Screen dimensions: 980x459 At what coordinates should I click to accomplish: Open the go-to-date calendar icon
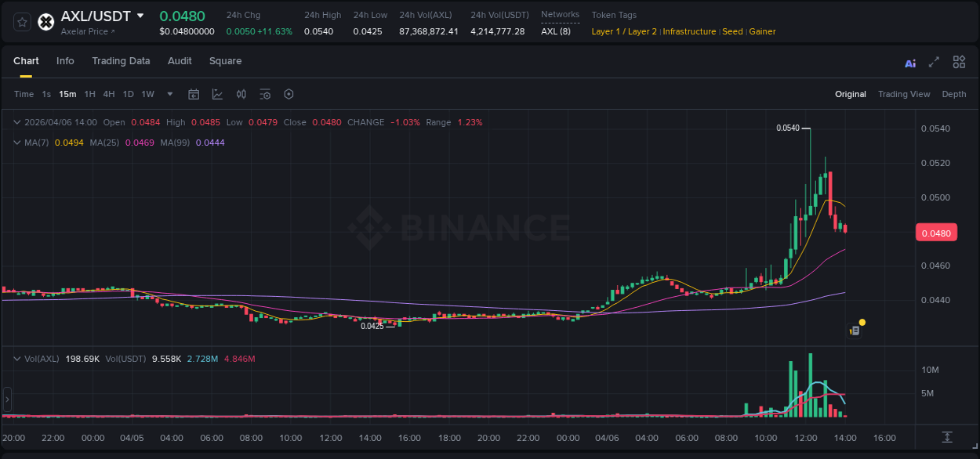tap(194, 94)
